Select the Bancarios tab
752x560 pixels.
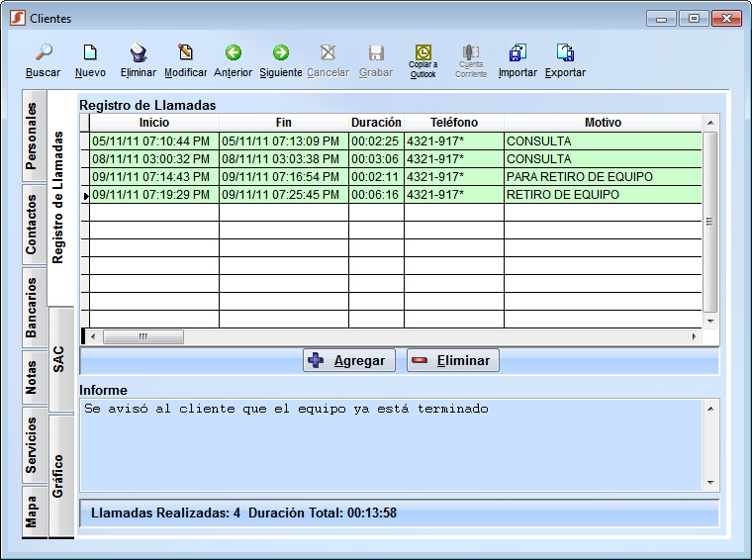[x=33, y=308]
